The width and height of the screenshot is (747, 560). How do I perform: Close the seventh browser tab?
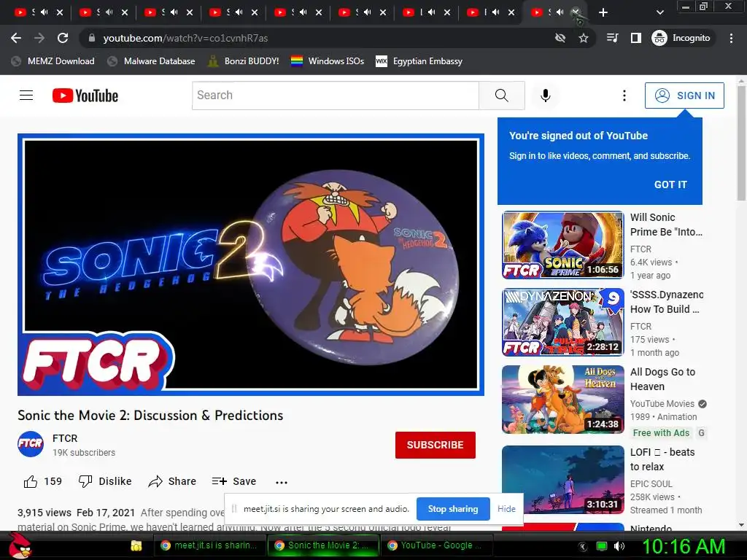tap(447, 12)
